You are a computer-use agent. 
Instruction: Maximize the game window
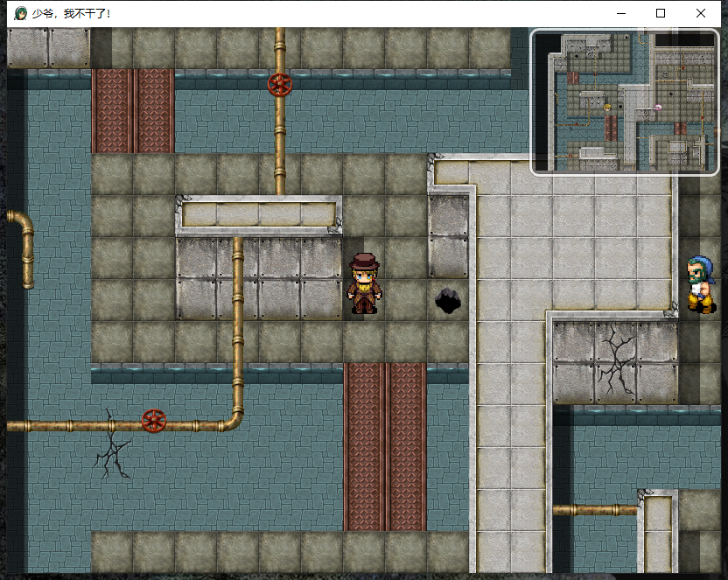[661, 13]
